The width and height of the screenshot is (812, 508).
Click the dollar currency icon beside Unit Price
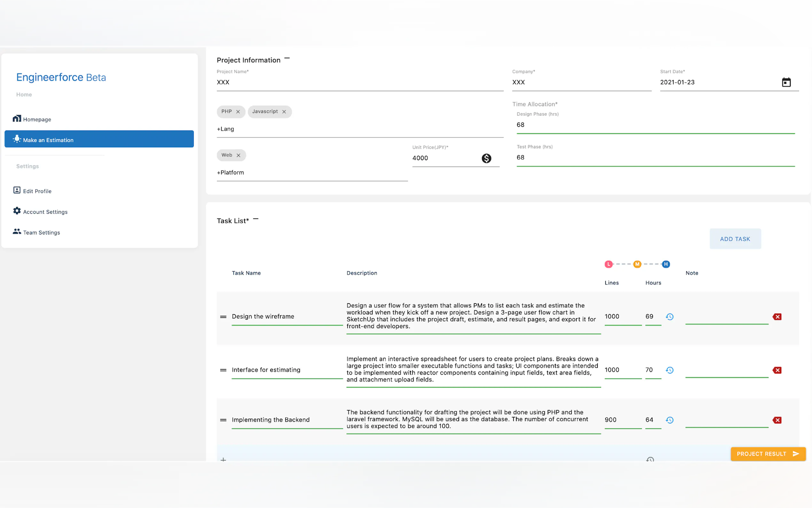coord(486,158)
